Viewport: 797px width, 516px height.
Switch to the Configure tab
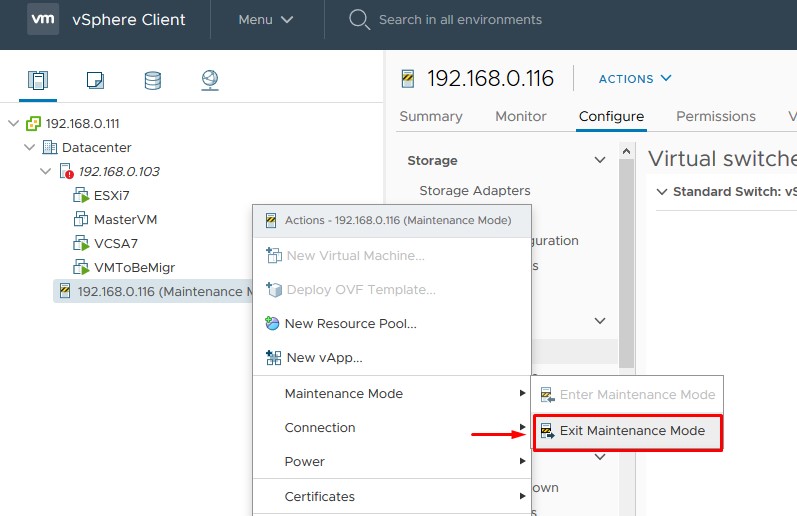pos(611,116)
